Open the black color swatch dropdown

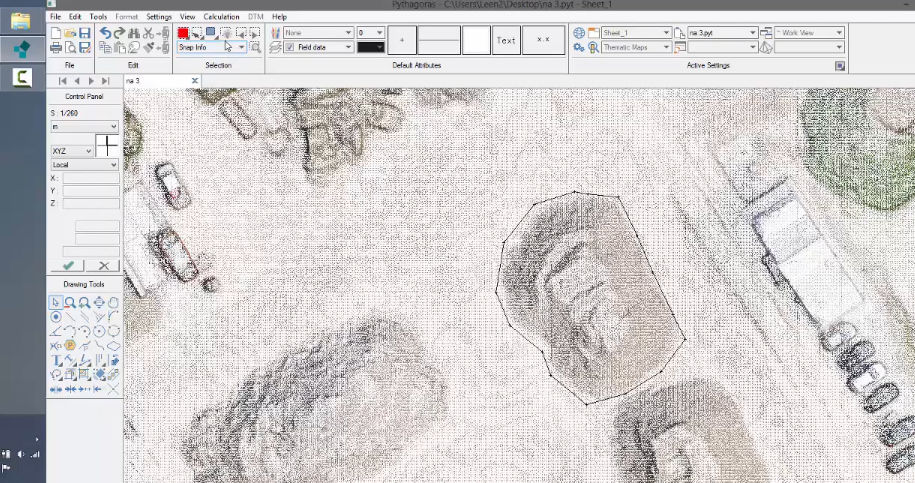tap(371, 47)
